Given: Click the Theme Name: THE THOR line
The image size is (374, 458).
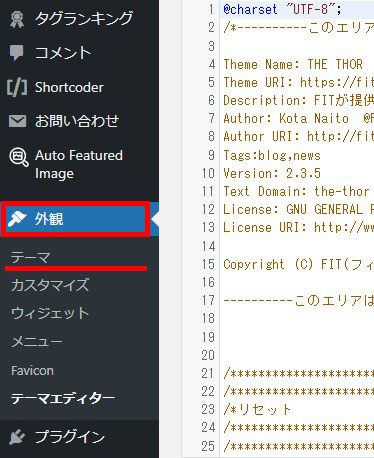Looking at the screenshot, I should click(293, 64).
